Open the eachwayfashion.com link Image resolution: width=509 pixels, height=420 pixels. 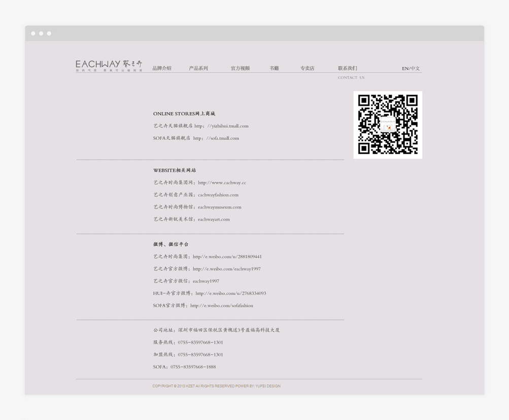218,195
